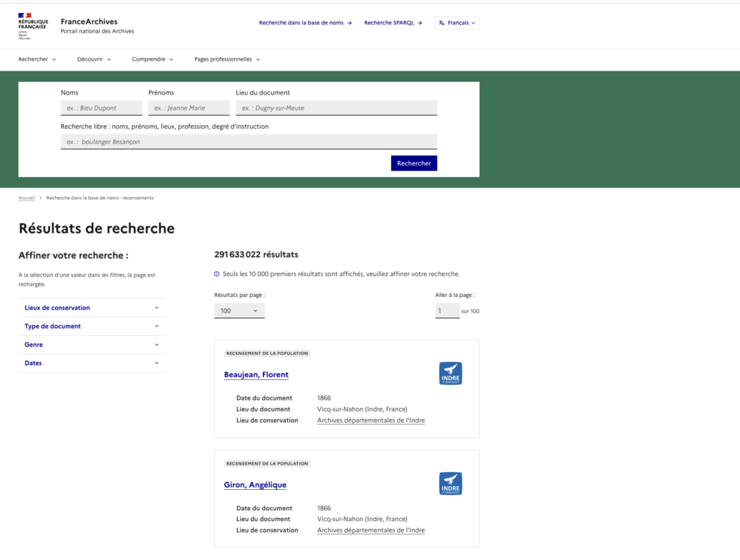Open the Résultats par page dropdown
This screenshot has height=560, width=740.
[x=239, y=311]
